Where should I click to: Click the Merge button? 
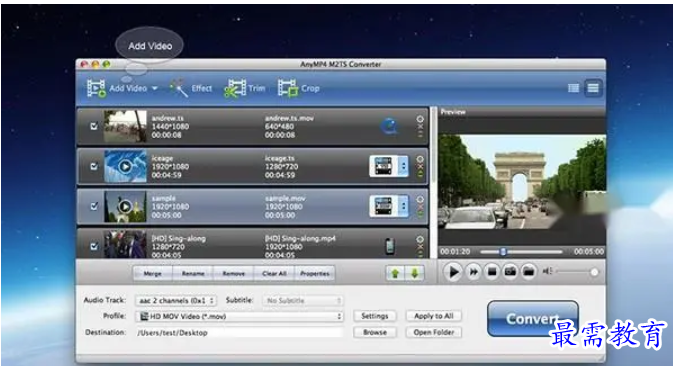coord(152,273)
